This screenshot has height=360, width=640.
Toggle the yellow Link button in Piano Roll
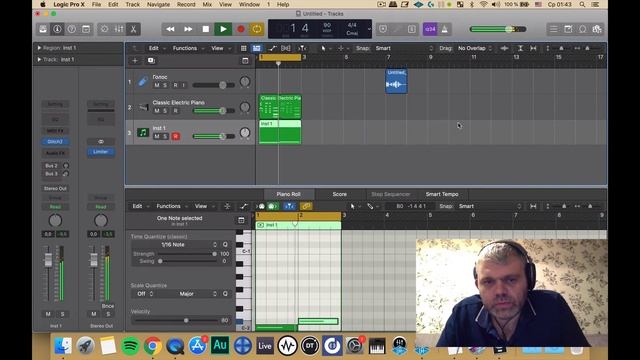point(306,206)
